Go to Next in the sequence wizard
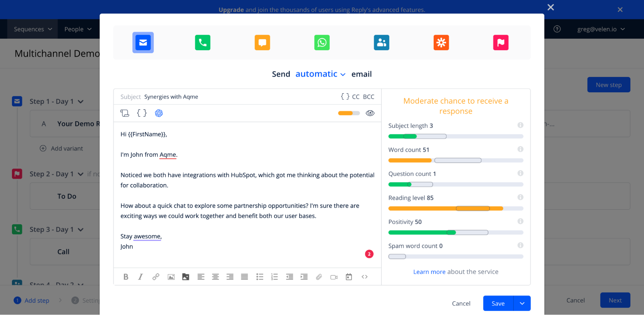 point(615,300)
